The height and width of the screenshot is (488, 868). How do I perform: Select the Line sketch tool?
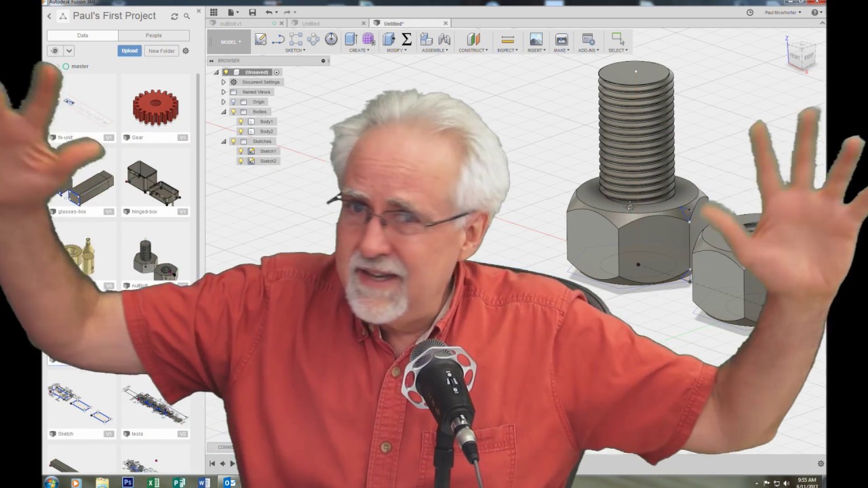(278, 39)
